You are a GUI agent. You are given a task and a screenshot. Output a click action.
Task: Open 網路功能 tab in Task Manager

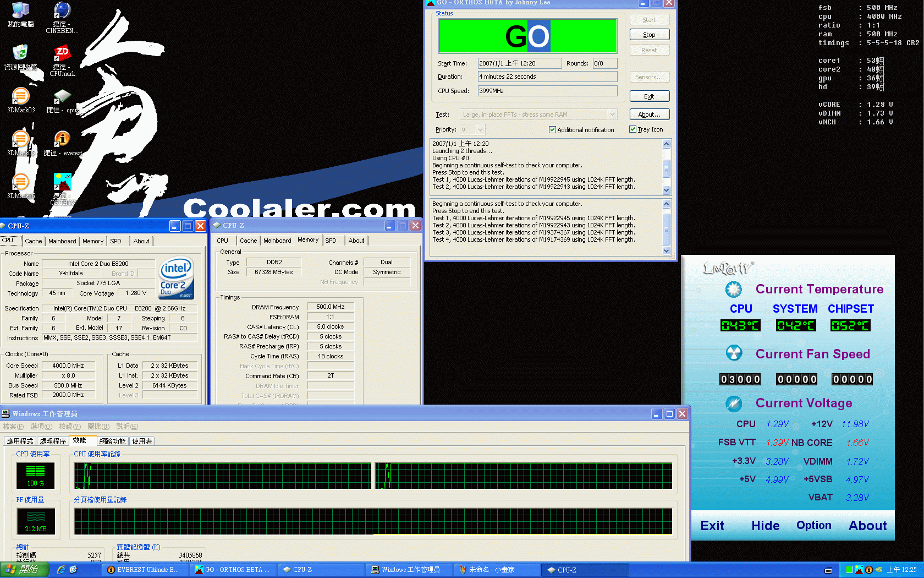(112, 441)
